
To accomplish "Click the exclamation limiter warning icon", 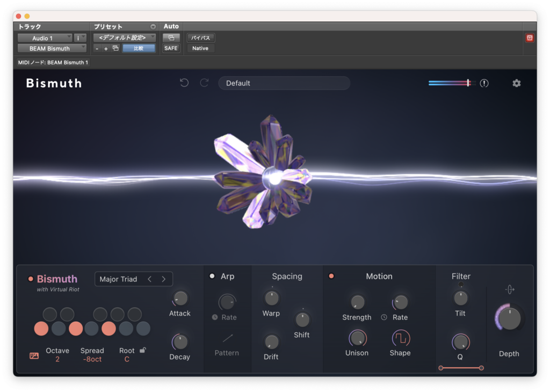I will [484, 83].
